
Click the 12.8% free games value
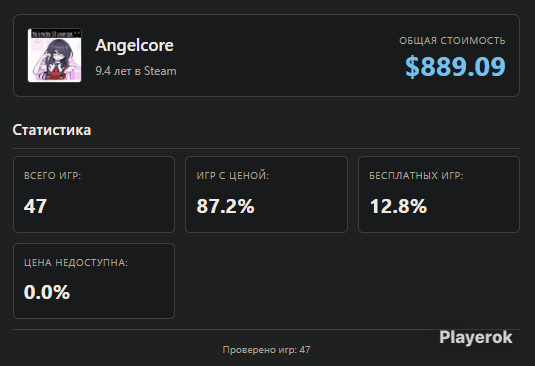pos(398,206)
